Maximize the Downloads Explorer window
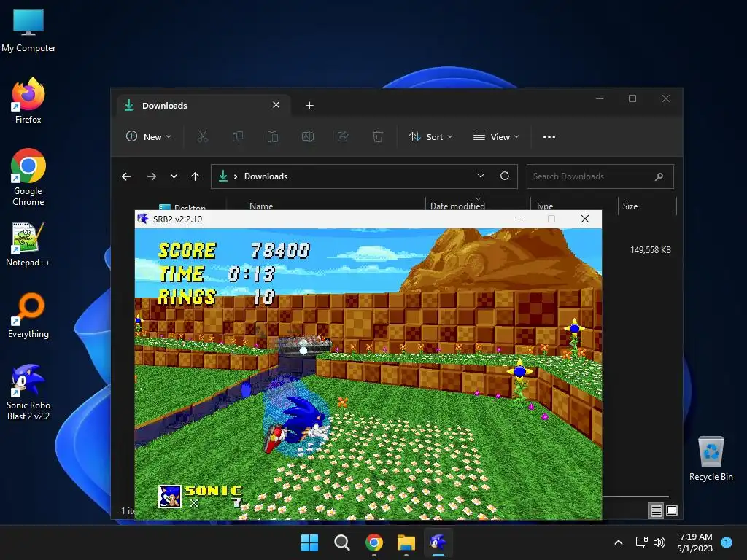 coord(632,98)
